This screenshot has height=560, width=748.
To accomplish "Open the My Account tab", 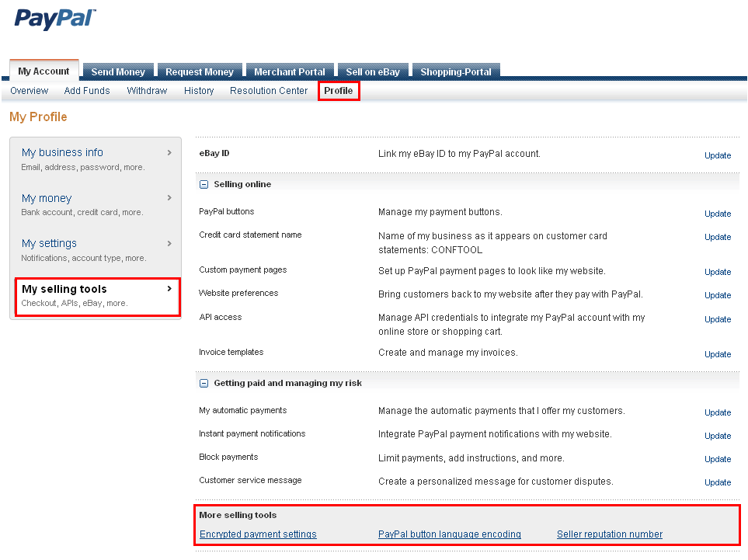I will [x=44, y=71].
